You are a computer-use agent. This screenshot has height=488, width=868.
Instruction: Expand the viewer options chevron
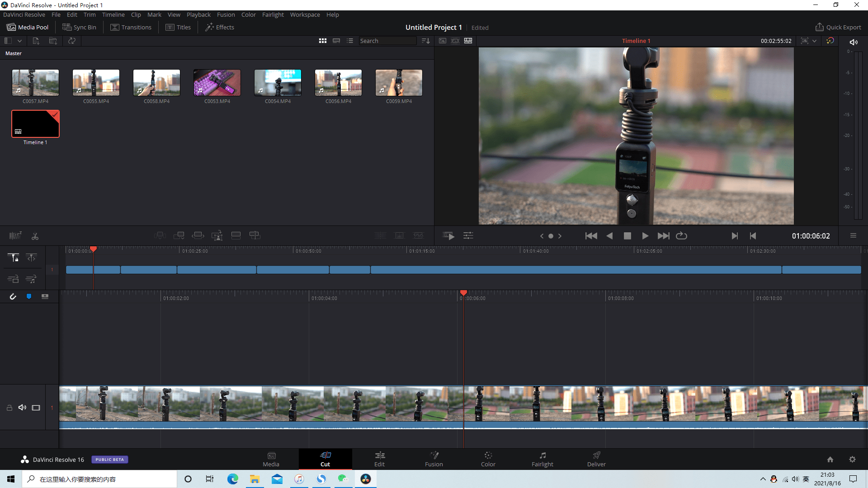click(x=814, y=41)
